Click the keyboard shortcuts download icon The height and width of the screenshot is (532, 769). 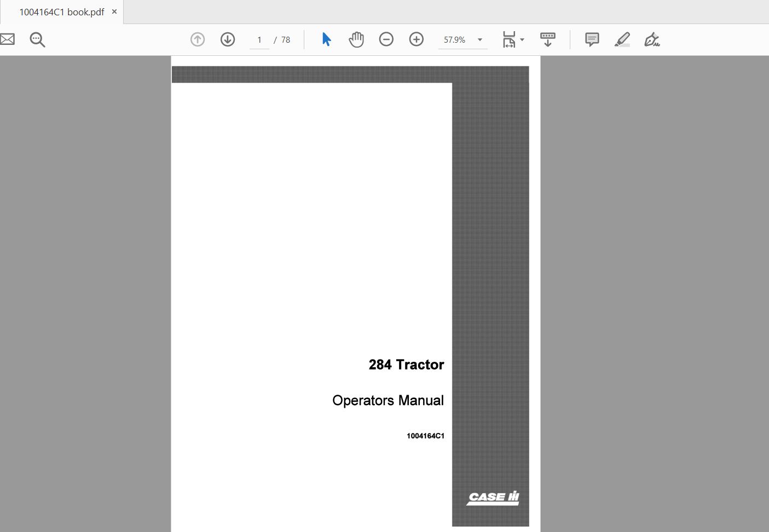(x=548, y=39)
